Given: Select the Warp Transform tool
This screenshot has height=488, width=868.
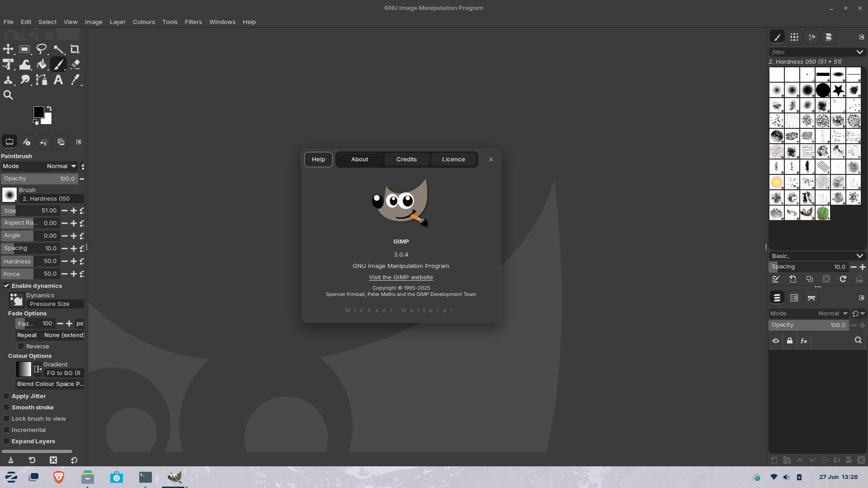Looking at the screenshot, I should [x=25, y=65].
